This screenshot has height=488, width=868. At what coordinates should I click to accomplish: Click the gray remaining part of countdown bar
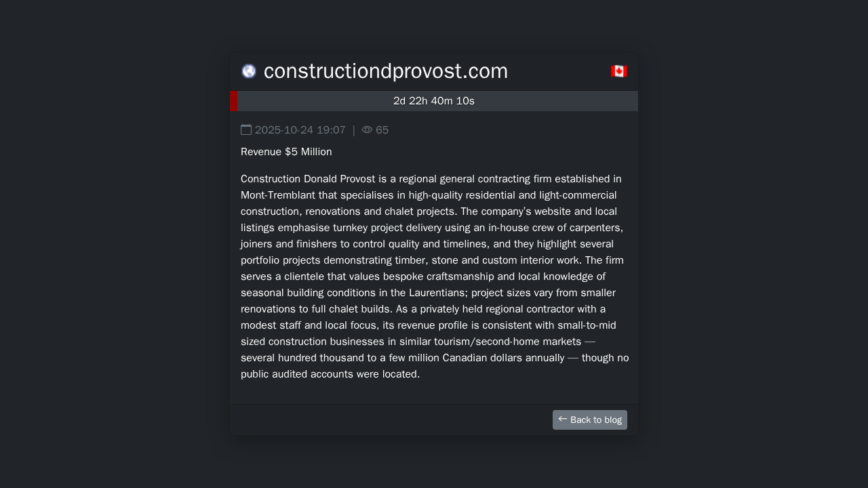pyautogui.click(x=437, y=101)
